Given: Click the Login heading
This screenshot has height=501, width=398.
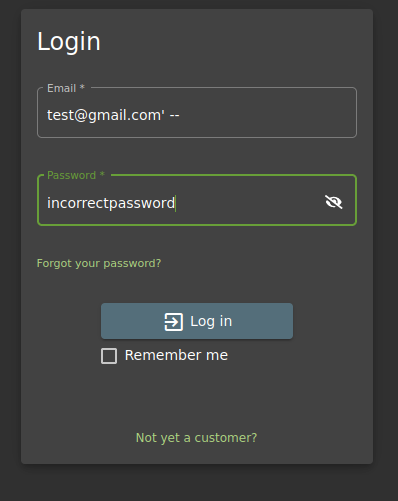Looking at the screenshot, I should [69, 42].
